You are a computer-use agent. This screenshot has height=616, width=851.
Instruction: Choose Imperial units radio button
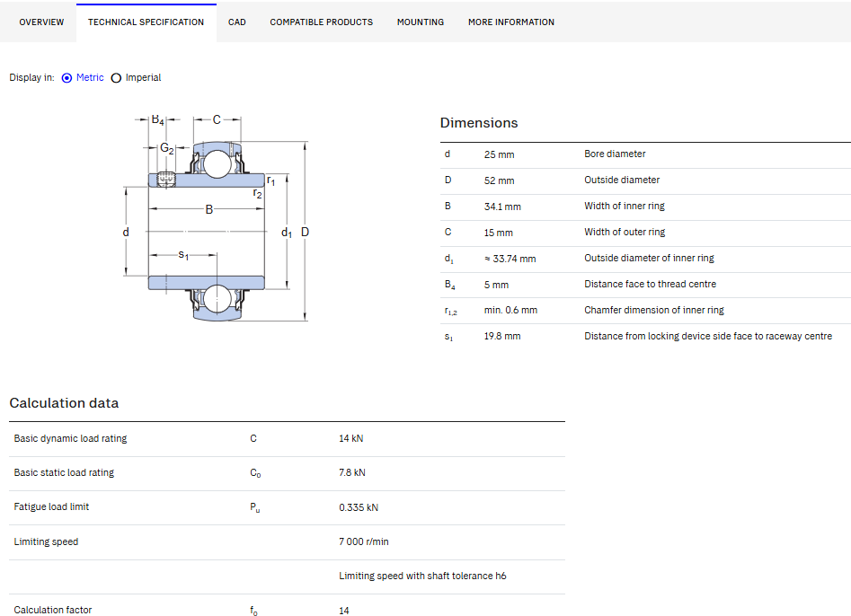(x=116, y=78)
